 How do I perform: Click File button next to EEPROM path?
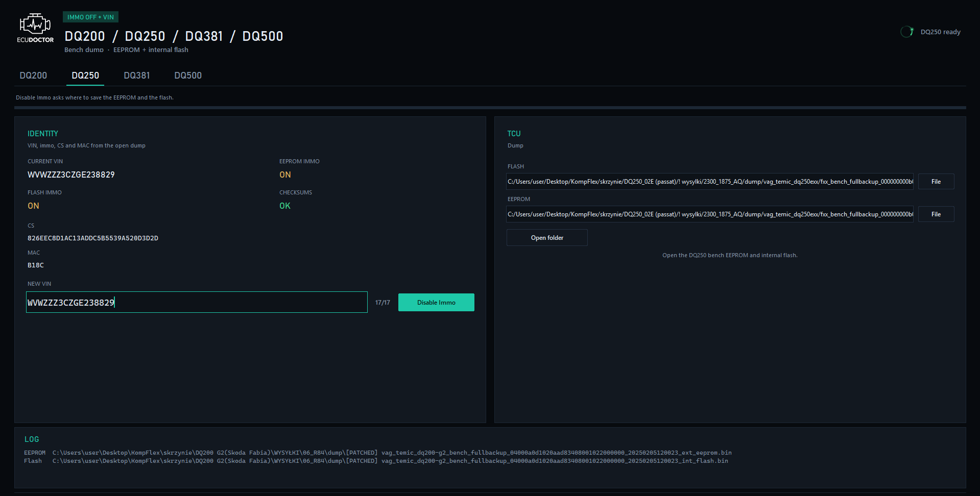coord(936,214)
